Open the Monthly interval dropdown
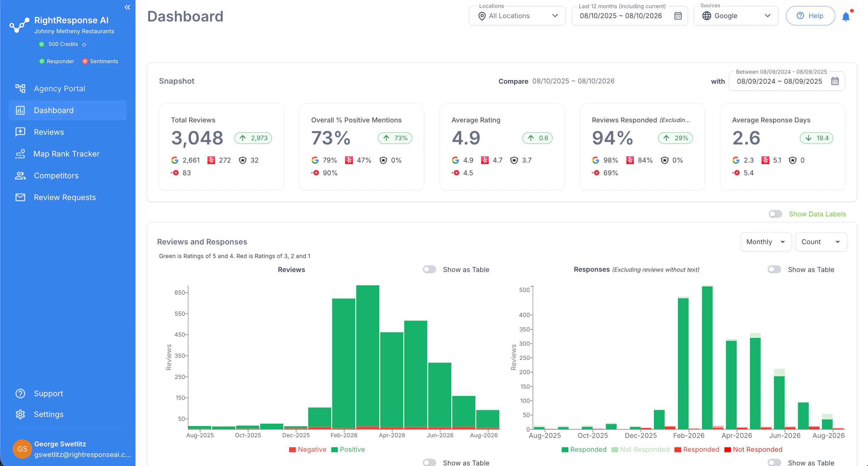 [x=765, y=242]
